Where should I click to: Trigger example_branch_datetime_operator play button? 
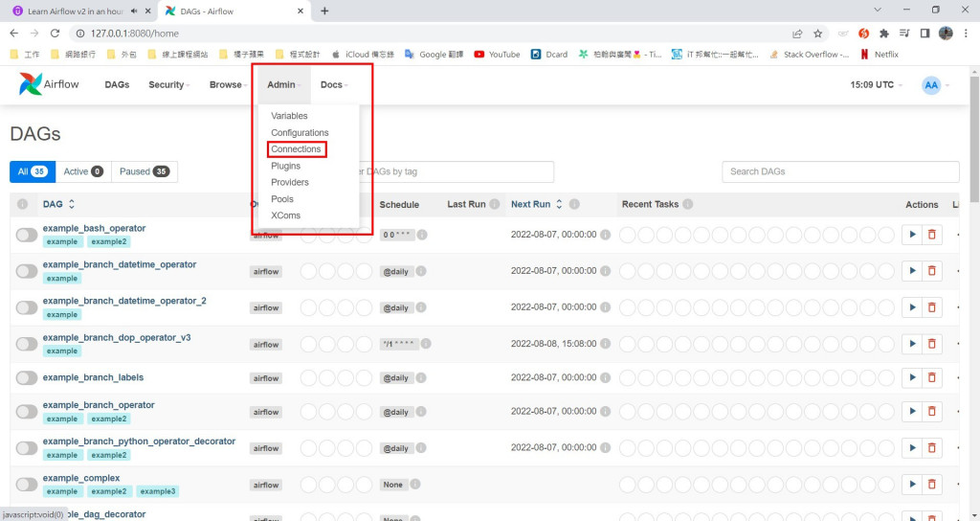pos(912,271)
